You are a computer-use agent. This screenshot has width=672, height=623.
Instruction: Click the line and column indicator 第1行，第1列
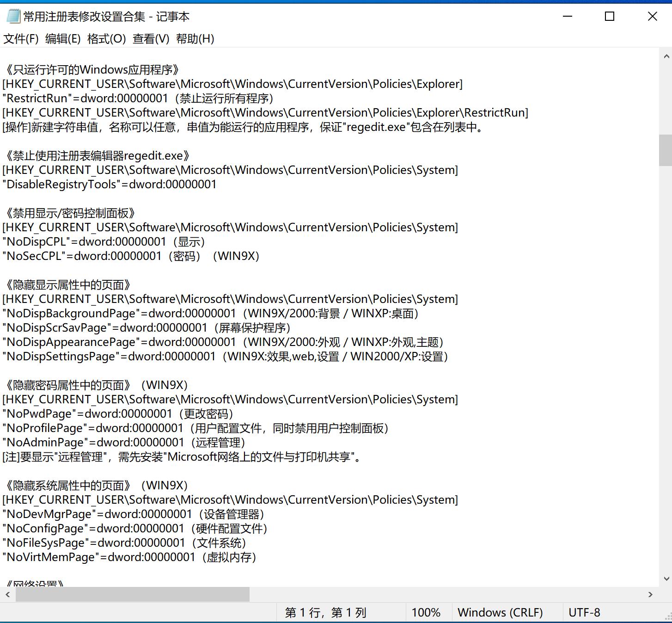click(326, 612)
